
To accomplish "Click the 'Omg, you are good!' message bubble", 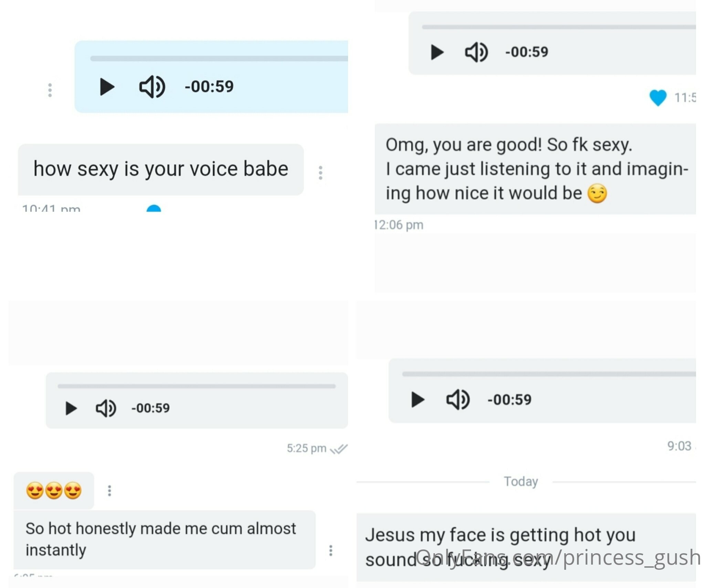I will point(535,169).
